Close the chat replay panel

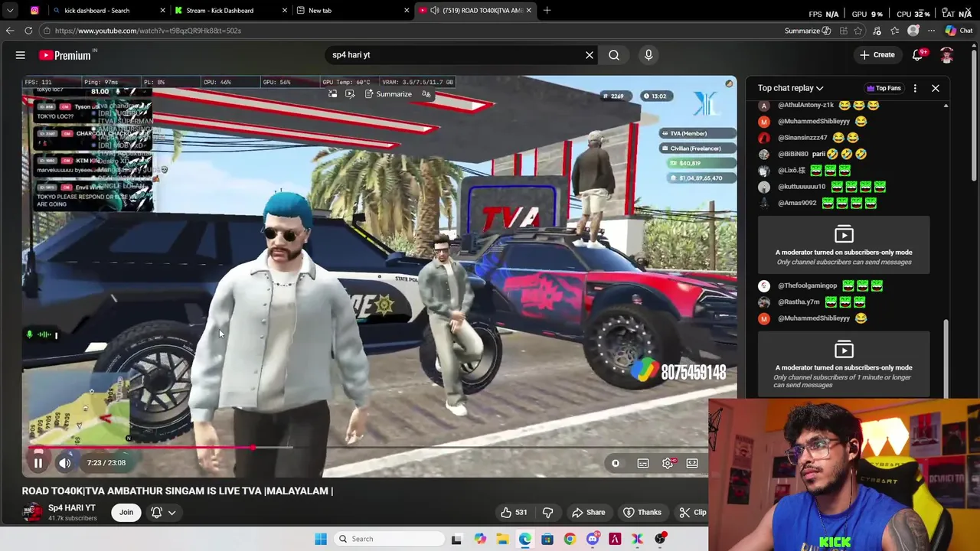pos(936,88)
